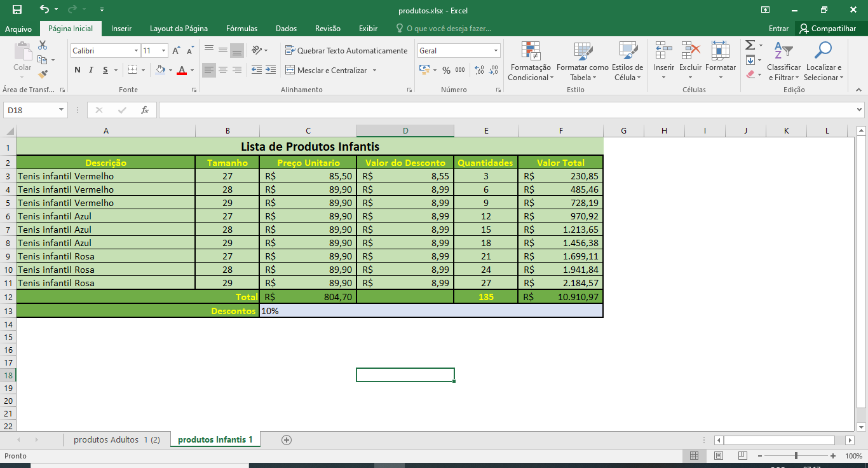The image size is (868, 468).
Task: Toggle bold (N) formatting
Action: click(78, 70)
